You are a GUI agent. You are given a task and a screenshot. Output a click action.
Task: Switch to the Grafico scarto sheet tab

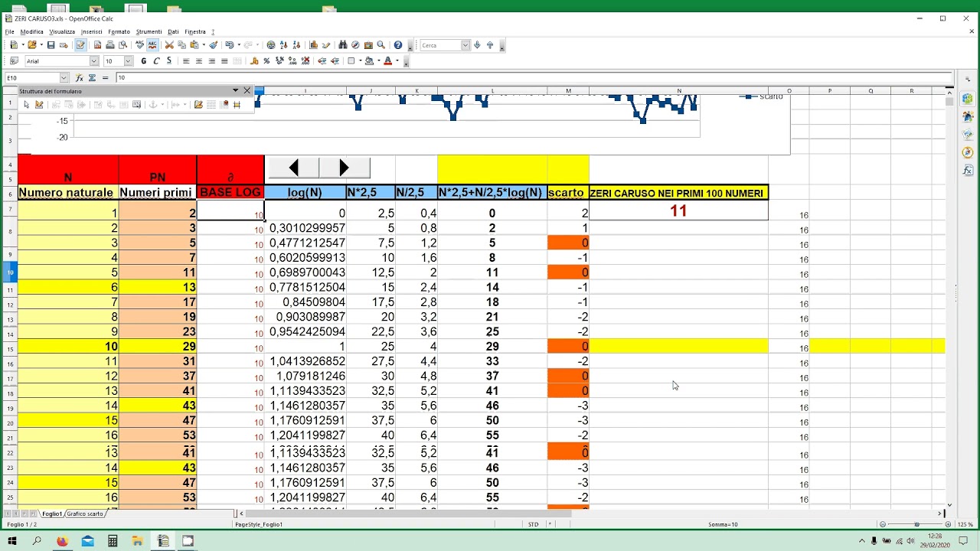pos(84,514)
